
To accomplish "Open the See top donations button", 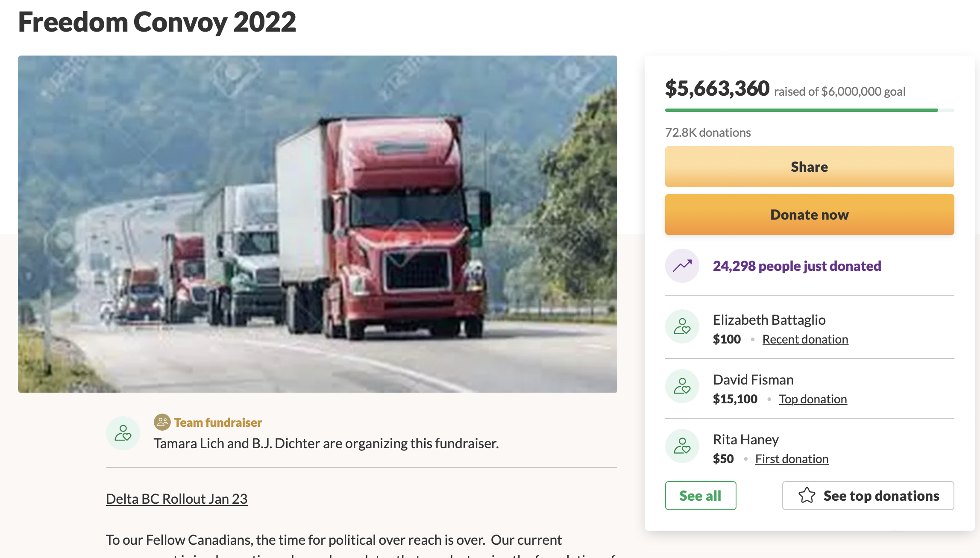I will click(868, 496).
